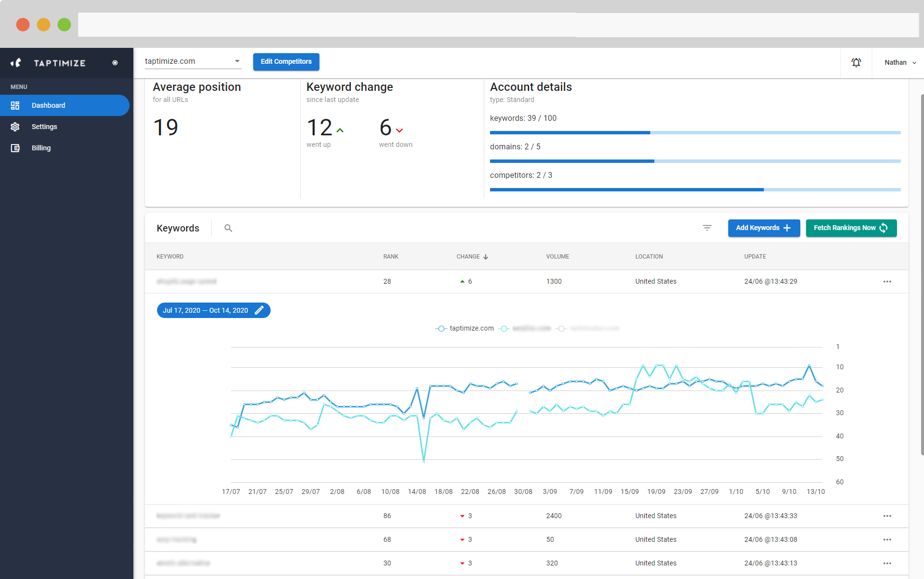Sort by the VOLUME column header
Image resolution: width=924 pixels, height=579 pixels.
click(x=558, y=257)
